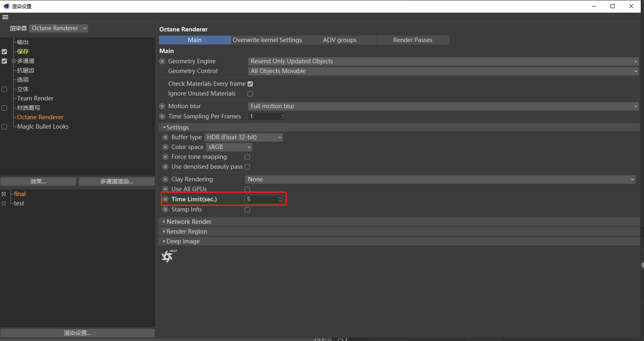644x341 pixels.
Task: Toggle the Force tone mapping animation dot
Action: point(165,157)
